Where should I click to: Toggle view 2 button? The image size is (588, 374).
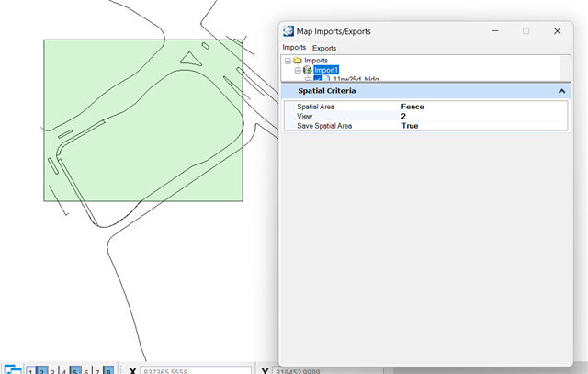[x=41, y=370]
